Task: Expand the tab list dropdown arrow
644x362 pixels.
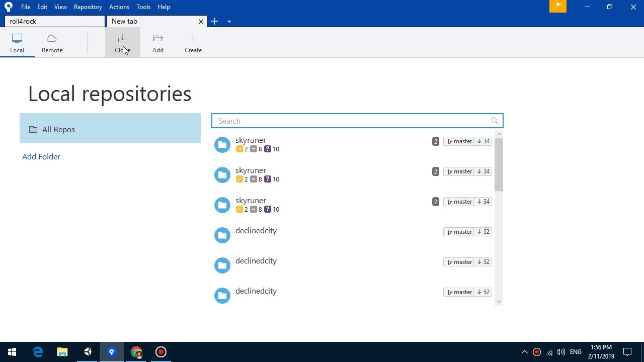Action: click(x=229, y=22)
